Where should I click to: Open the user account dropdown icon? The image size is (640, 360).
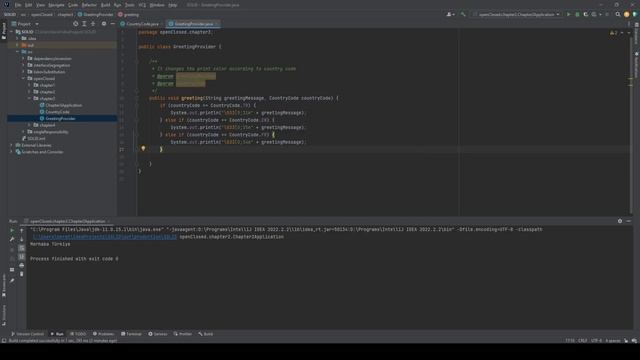pos(451,14)
